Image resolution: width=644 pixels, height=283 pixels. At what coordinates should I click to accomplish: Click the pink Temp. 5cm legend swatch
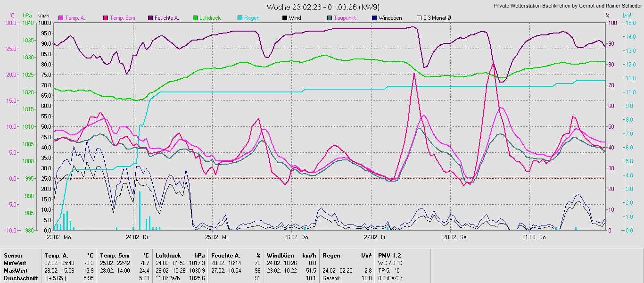106,18
